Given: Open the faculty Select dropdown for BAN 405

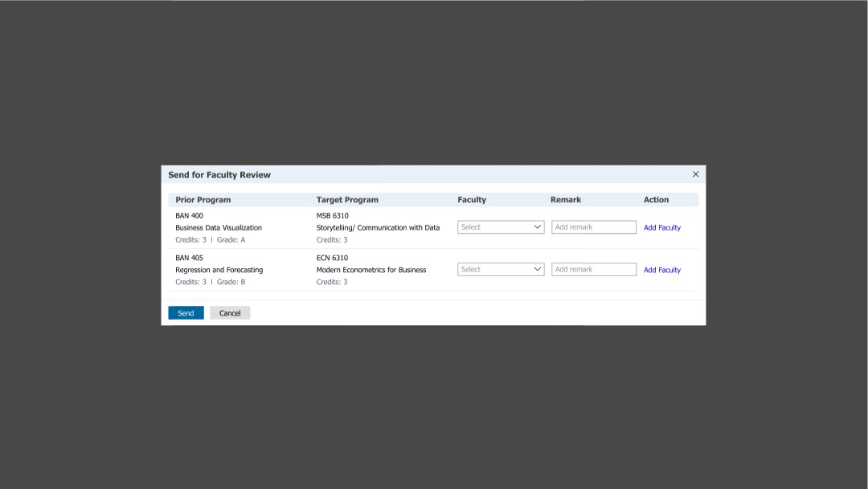Looking at the screenshot, I should [x=500, y=269].
